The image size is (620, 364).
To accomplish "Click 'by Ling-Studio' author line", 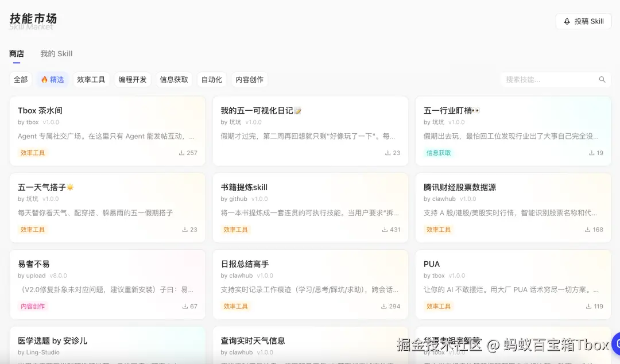I will (39, 353).
